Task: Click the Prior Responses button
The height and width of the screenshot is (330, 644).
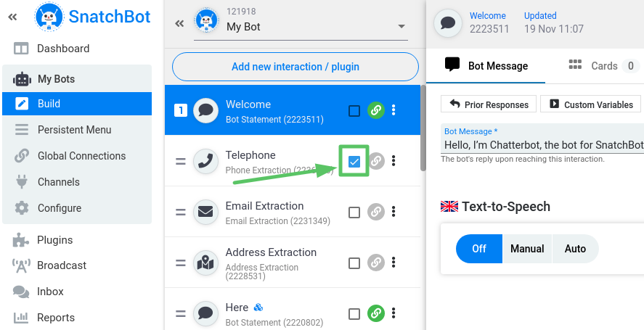Action: pyautogui.click(x=489, y=104)
